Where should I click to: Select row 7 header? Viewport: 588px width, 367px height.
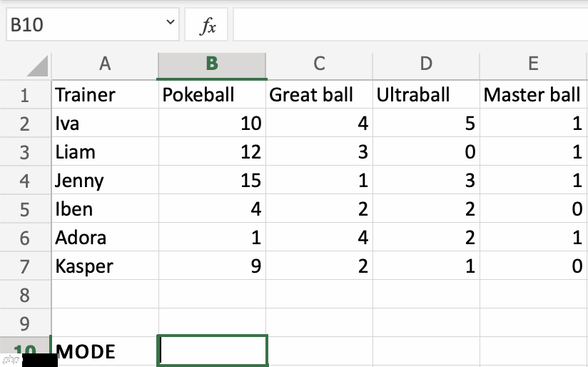(25, 266)
